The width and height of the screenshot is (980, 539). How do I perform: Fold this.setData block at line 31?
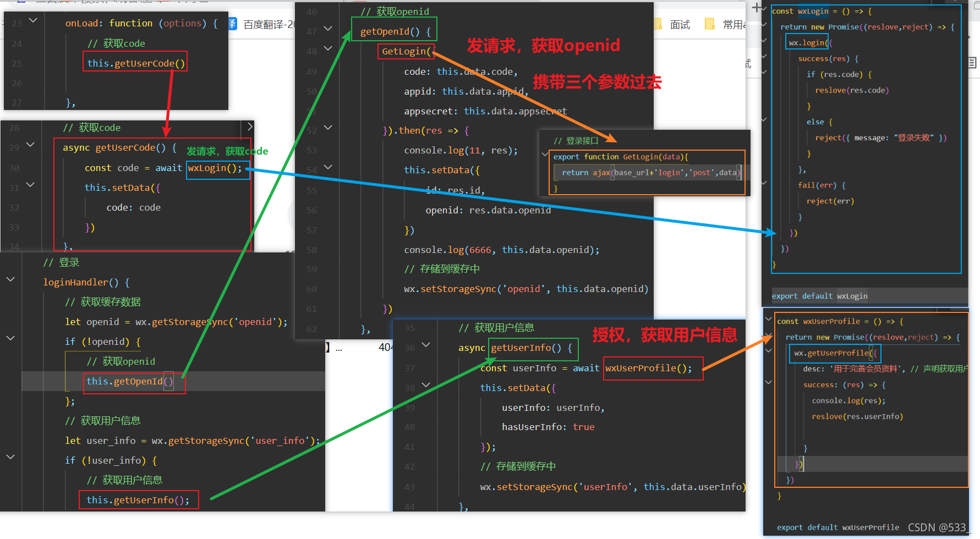pos(30,185)
